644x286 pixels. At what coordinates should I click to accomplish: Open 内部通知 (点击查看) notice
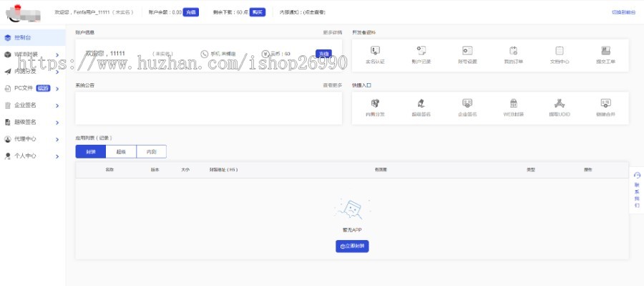(303, 12)
